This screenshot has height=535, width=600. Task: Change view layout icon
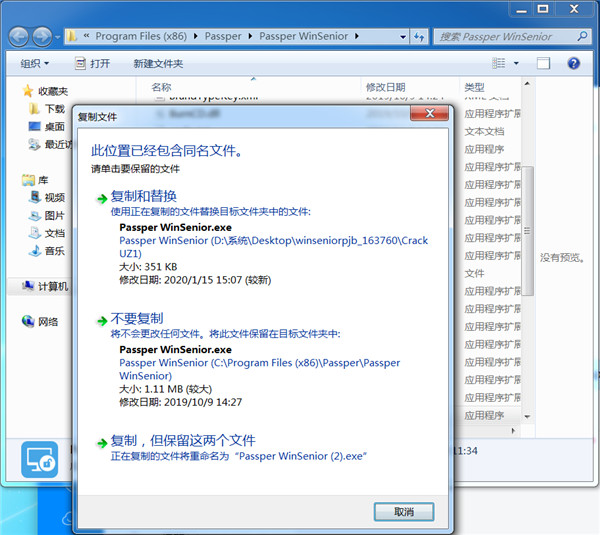pos(499,63)
